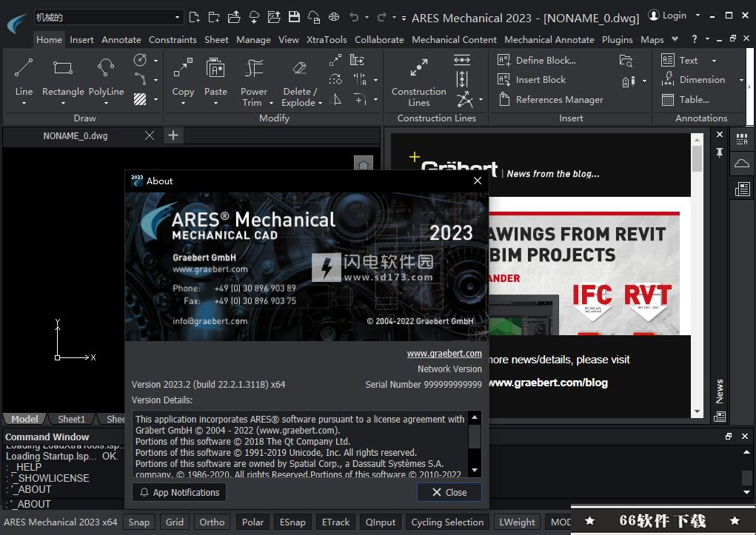Toggle ETrack in status bar

click(335, 522)
